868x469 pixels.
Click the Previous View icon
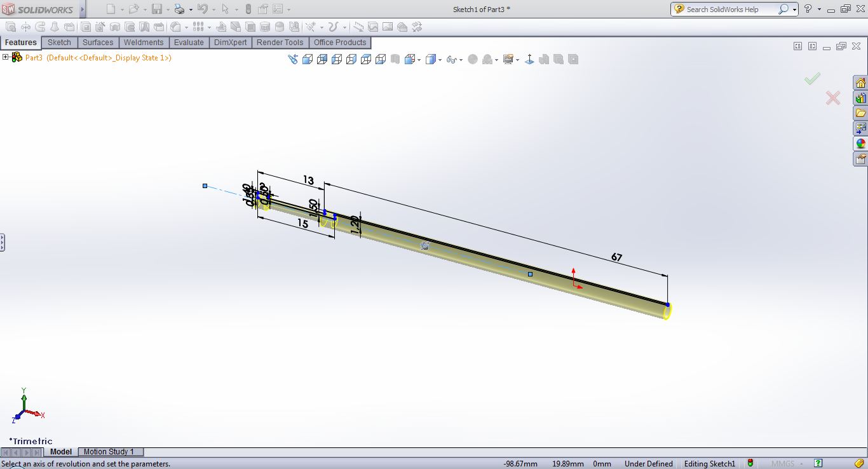[x=293, y=60]
